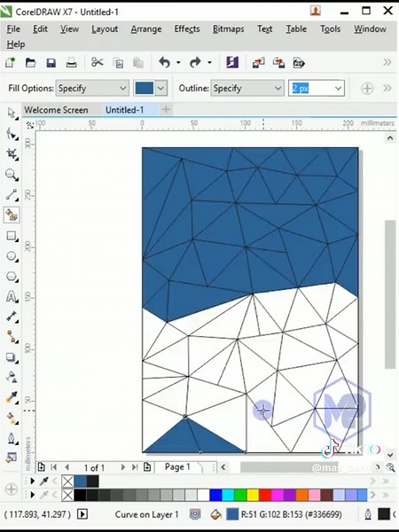This screenshot has width=399, height=532.
Task: Open the Redo history dropdown arrow
Action: click(209, 62)
